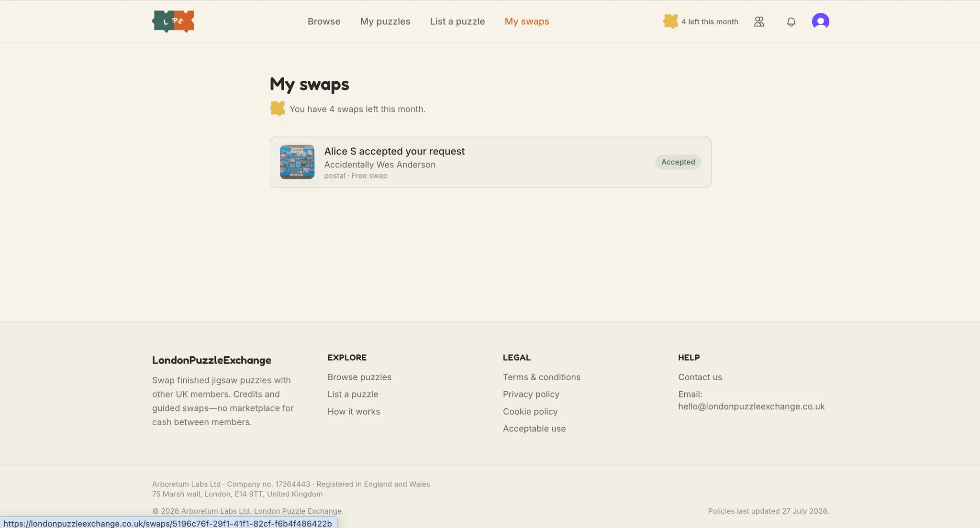This screenshot has width=980, height=528.
Task: Select the My swaps tab
Action: click(x=527, y=22)
